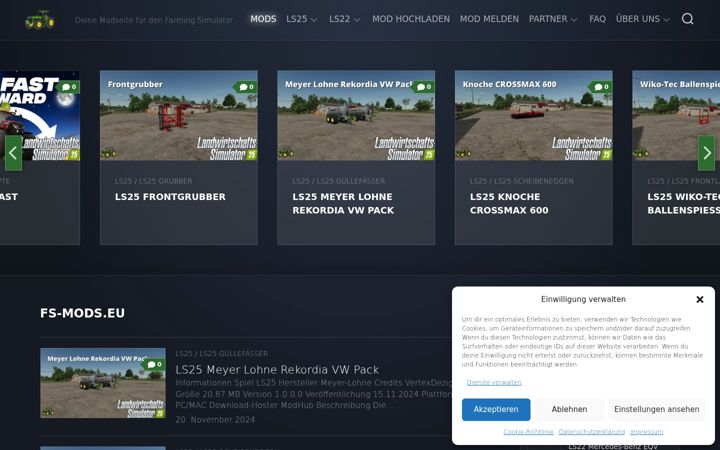Open the Dienste verwalten link
Viewport: 720px width, 450px height.
click(x=494, y=382)
